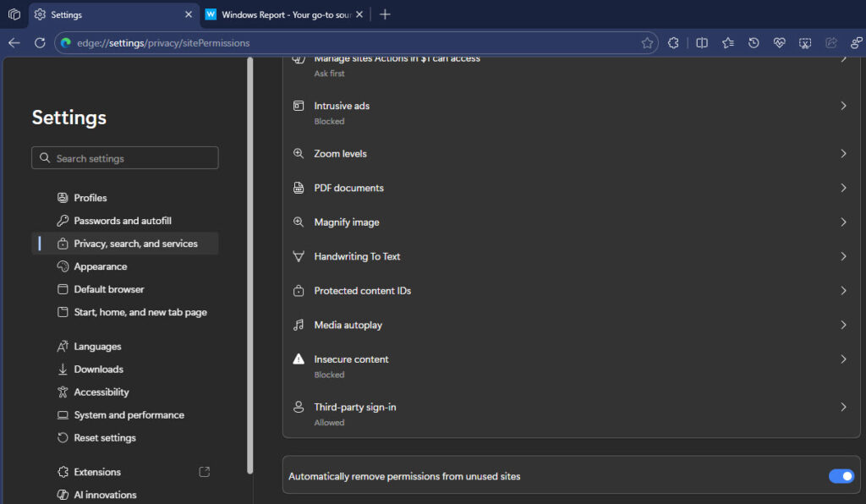
Task: Open Downloads settings
Action: tap(125, 369)
